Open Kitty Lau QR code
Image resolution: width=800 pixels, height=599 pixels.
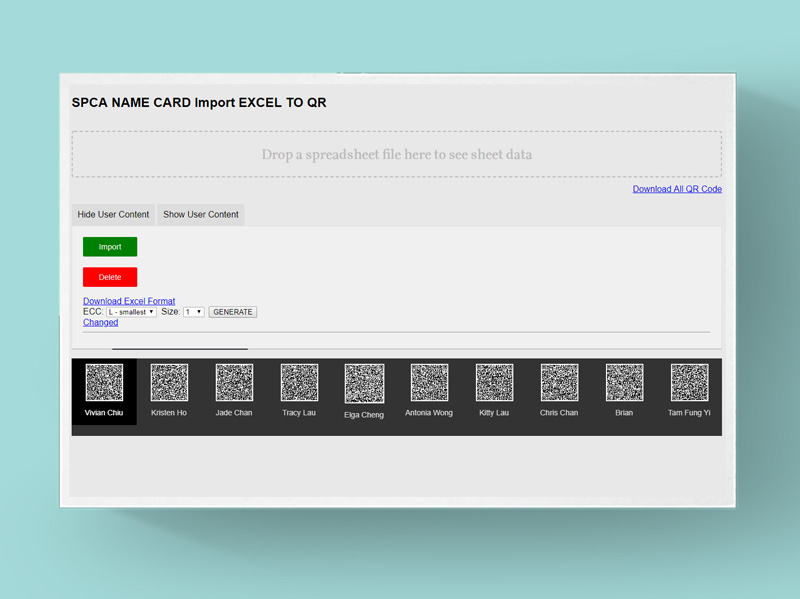point(494,383)
